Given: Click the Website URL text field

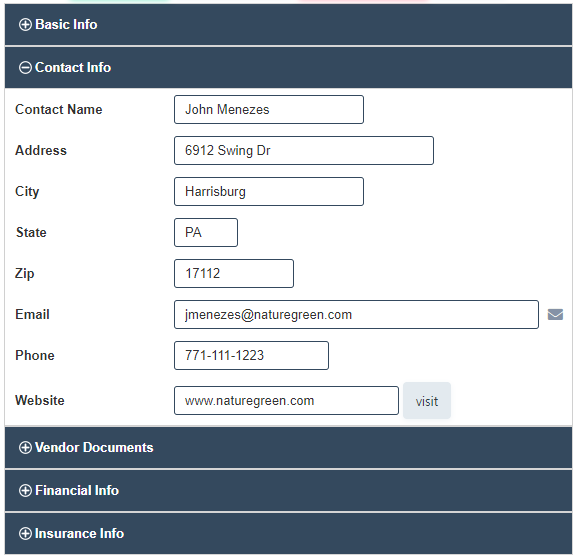Looking at the screenshot, I should [x=286, y=401].
